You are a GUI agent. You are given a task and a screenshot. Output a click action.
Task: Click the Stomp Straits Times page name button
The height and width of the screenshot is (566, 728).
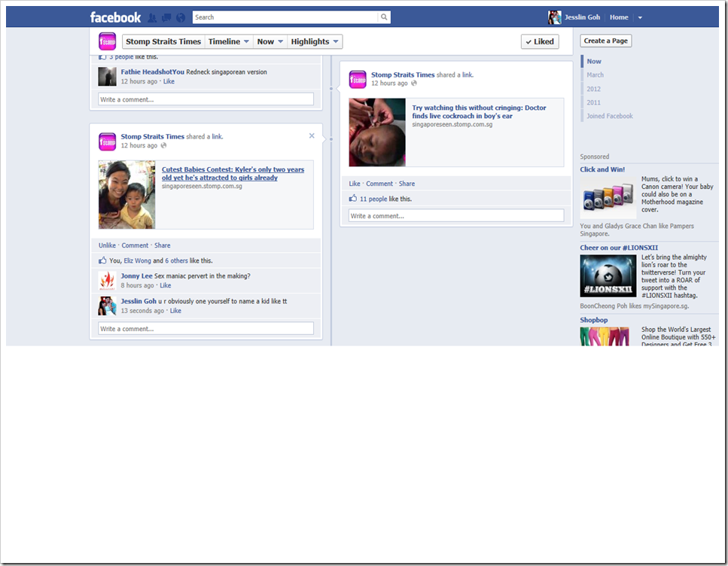pyautogui.click(x=163, y=42)
